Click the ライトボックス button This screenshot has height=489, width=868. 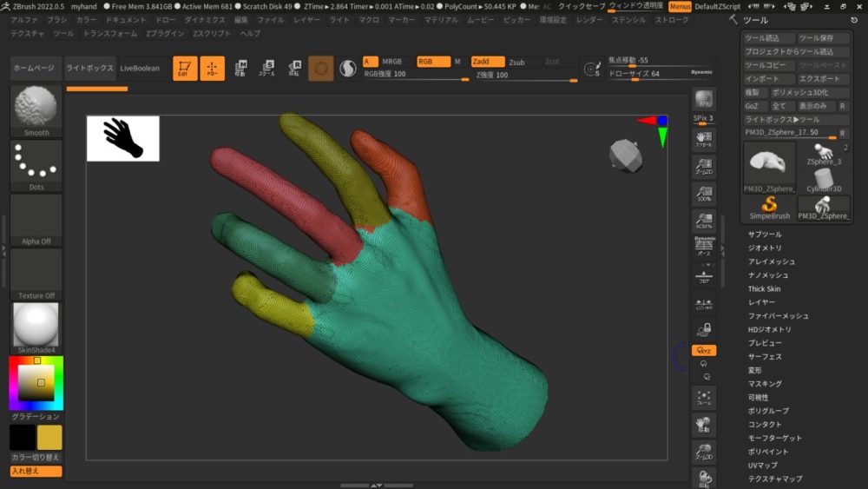point(89,69)
